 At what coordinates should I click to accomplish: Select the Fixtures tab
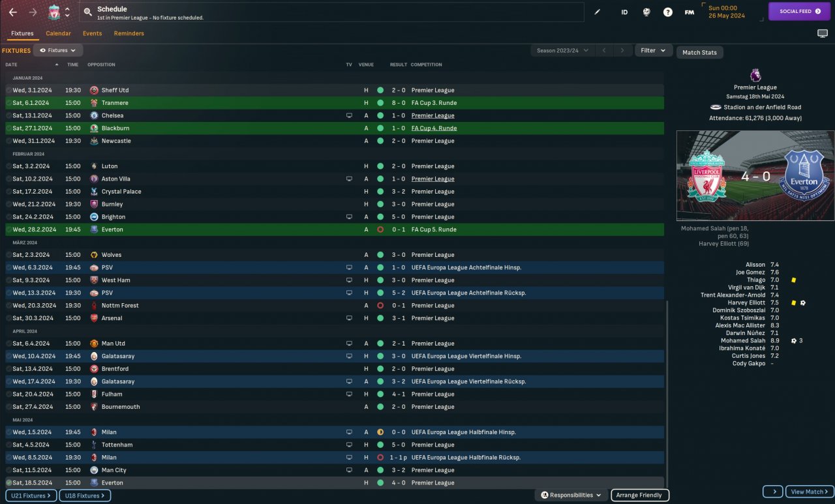pos(22,33)
